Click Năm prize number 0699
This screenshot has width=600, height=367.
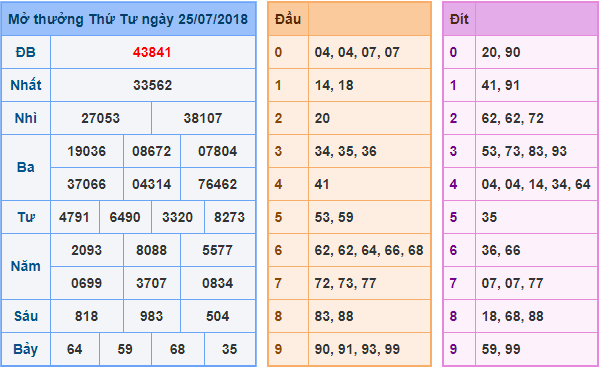pos(86,283)
